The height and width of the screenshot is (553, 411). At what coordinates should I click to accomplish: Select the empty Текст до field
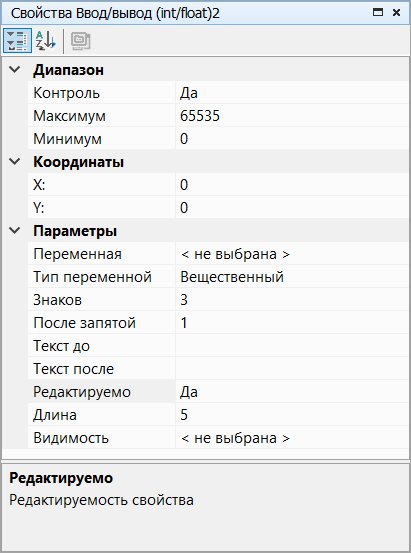(x=292, y=346)
